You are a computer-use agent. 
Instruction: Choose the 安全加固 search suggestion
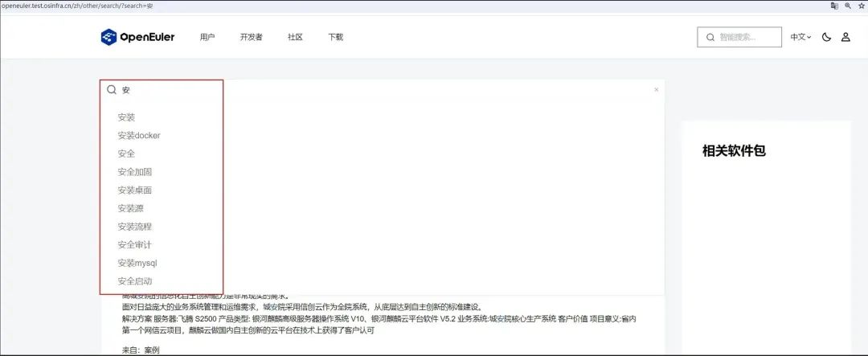point(134,172)
